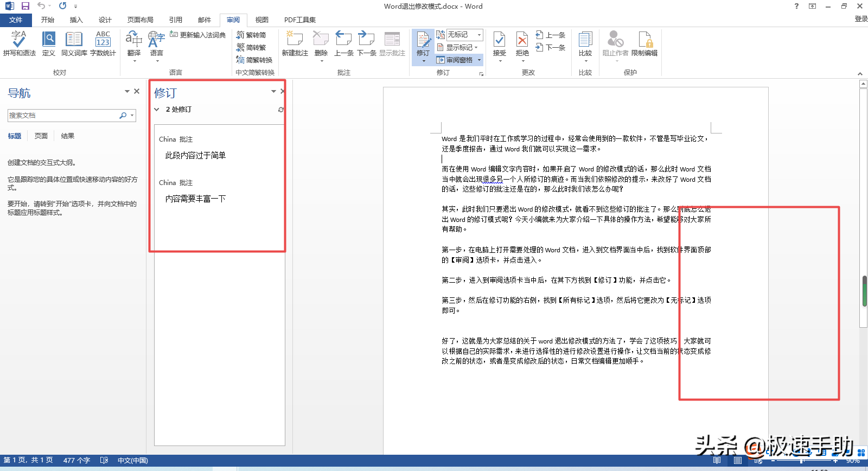Click the 搜索文档 search box
The height and width of the screenshot is (471, 868).
pos(62,116)
